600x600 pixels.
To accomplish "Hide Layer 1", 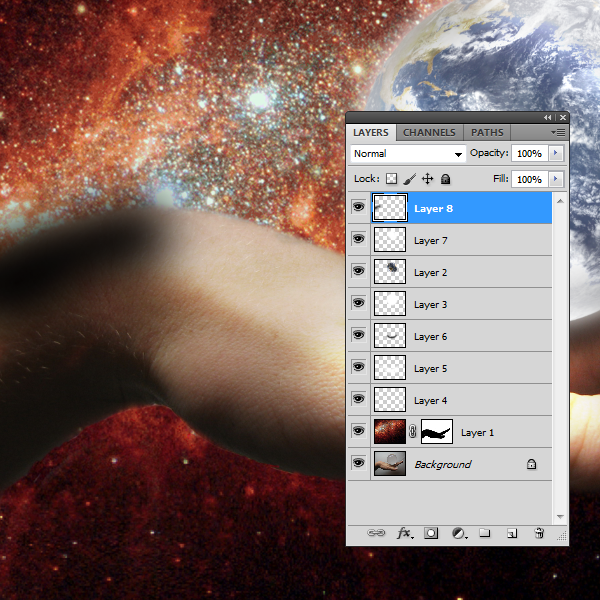I will [x=358, y=431].
